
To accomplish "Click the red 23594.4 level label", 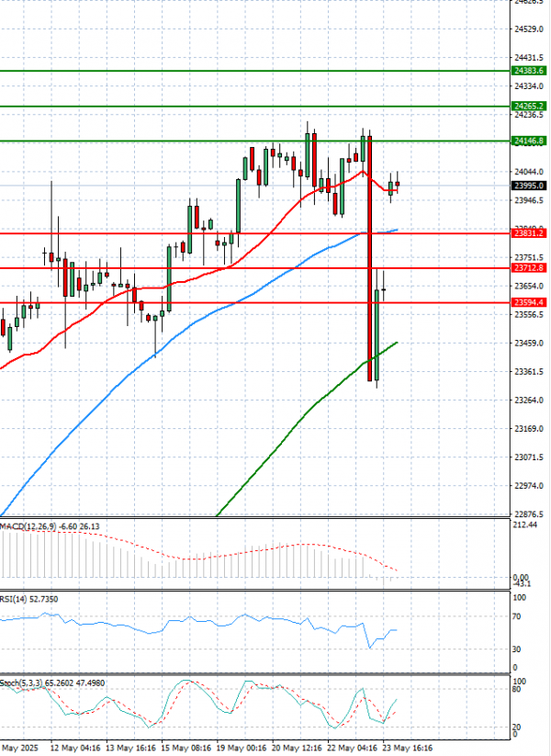I will point(529,303).
